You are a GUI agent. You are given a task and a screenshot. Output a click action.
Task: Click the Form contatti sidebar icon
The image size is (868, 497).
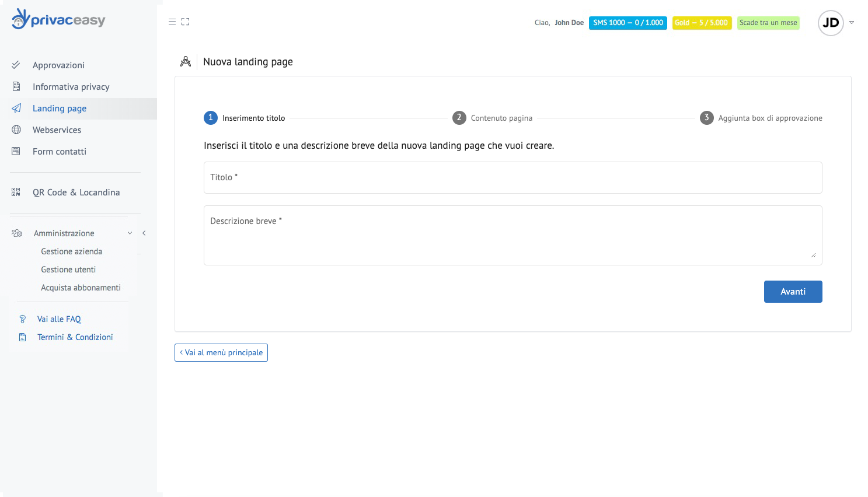16,151
